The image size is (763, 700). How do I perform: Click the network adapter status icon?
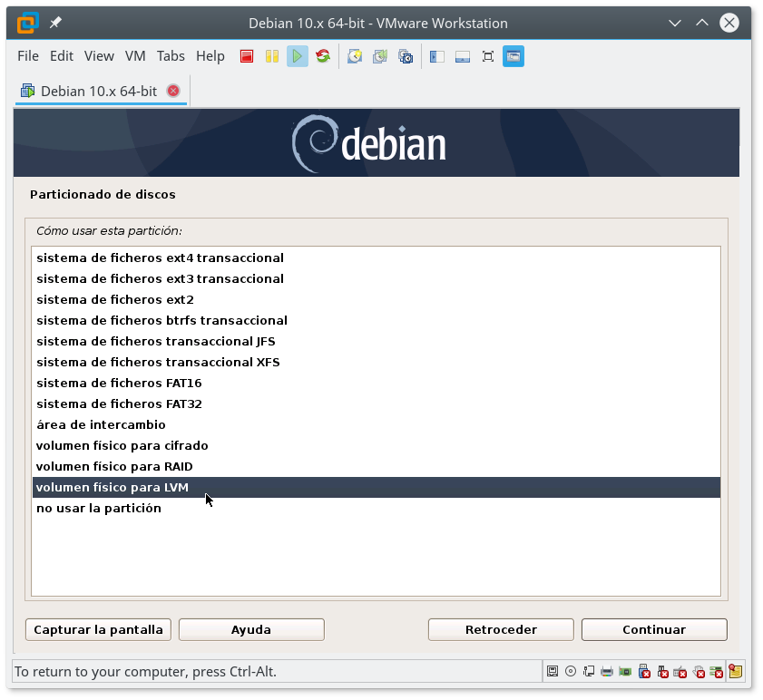(589, 672)
